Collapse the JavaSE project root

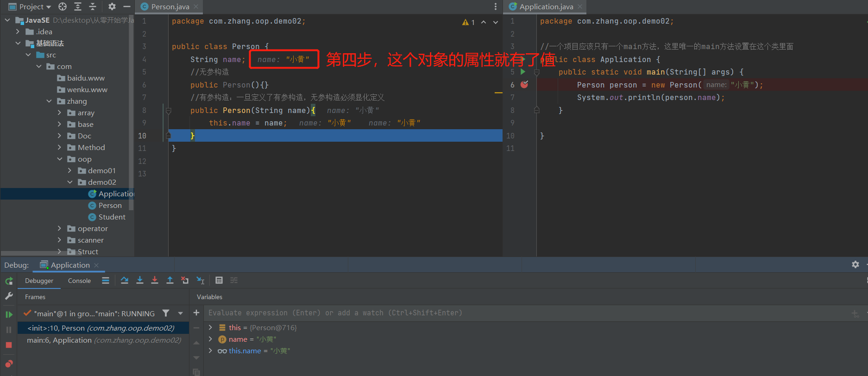coord(7,20)
